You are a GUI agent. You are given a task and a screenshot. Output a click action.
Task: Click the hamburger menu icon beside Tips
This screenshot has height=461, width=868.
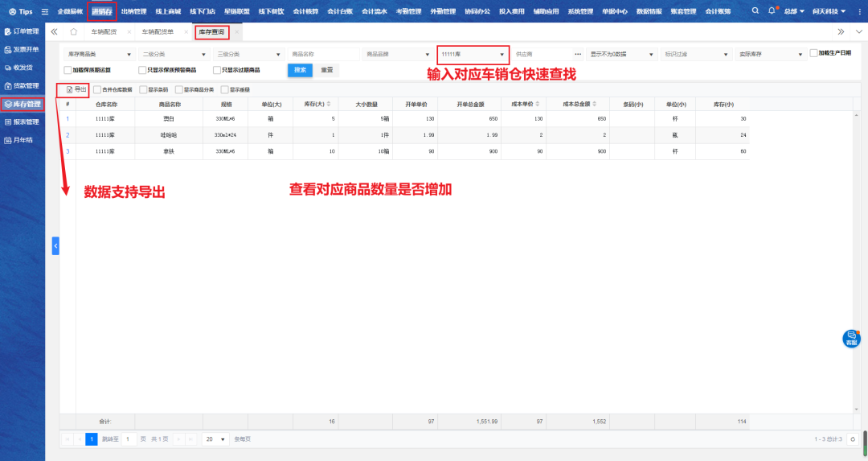click(x=44, y=12)
